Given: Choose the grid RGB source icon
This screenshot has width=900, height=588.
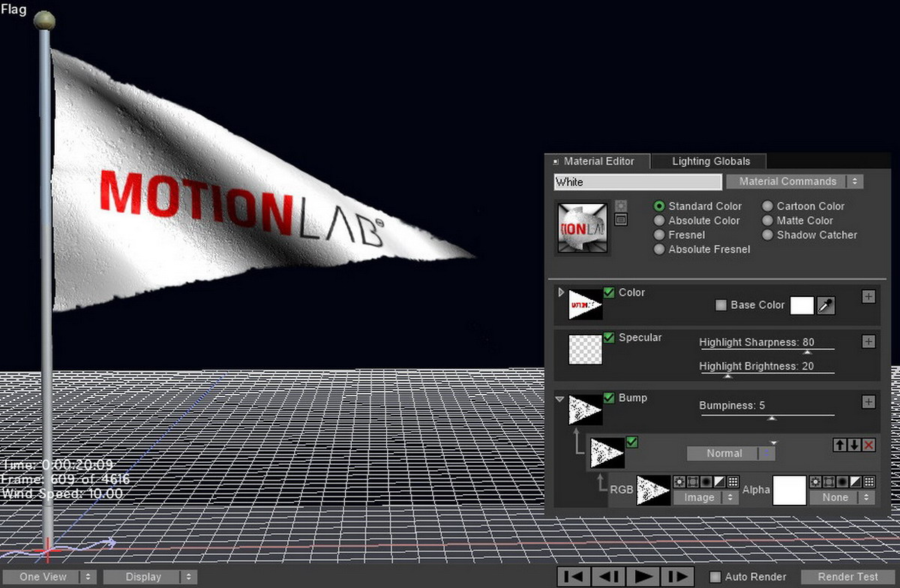Looking at the screenshot, I should (733, 481).
